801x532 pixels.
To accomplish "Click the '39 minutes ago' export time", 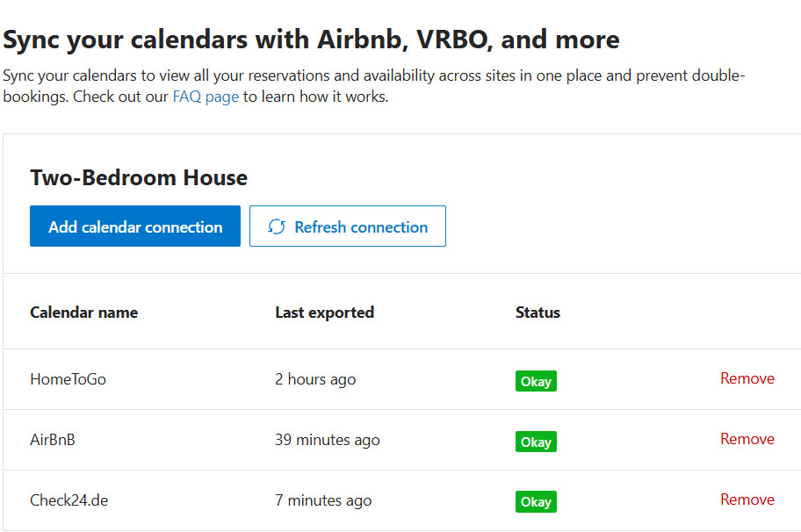I will click(x=327, y=440).
